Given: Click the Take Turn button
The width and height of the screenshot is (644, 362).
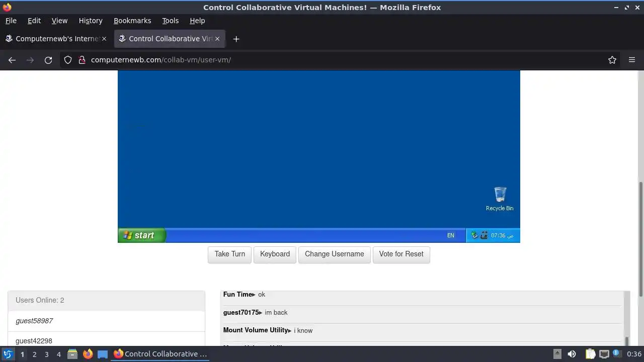Looking at the screenshot, I should [229, 254].
